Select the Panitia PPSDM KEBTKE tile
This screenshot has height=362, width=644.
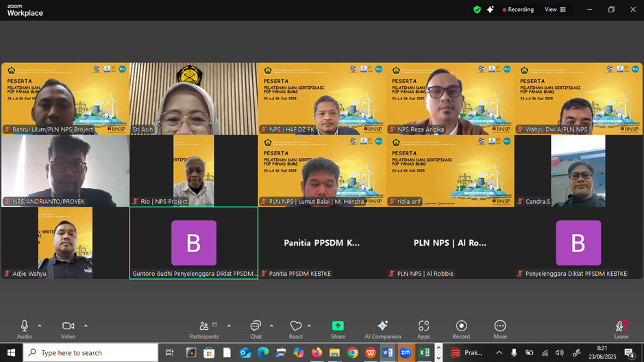(321, 243)
